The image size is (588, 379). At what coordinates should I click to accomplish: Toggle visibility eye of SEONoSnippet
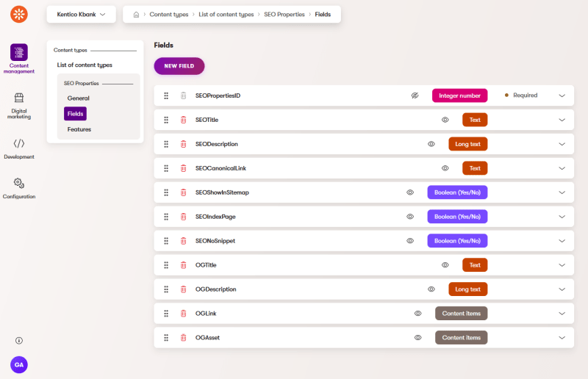[410, 241]
